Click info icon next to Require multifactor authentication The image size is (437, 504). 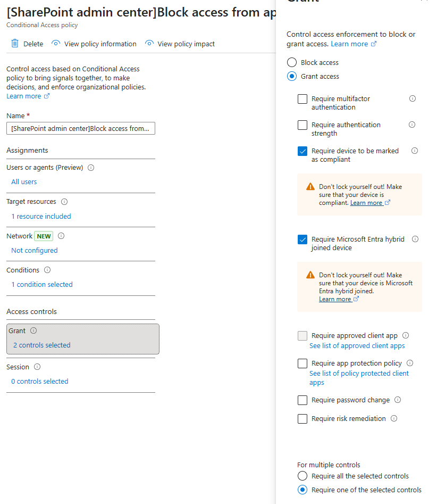point(413,98)
